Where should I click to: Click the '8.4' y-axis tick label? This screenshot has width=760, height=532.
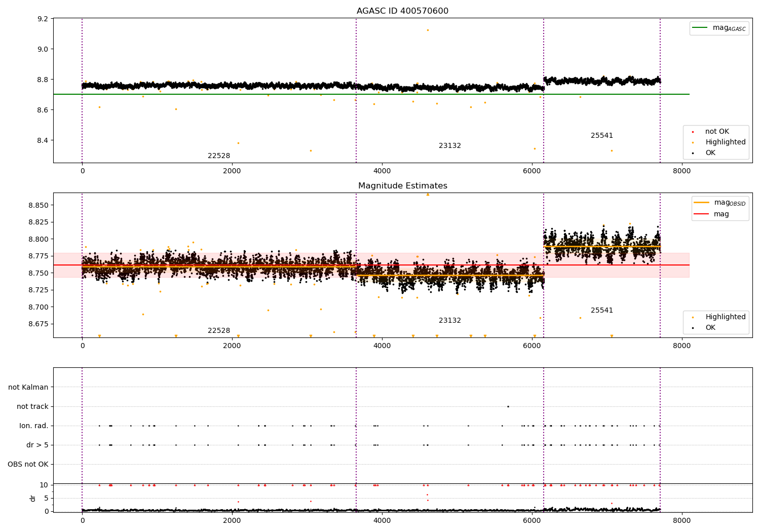[x=43, y=141]
